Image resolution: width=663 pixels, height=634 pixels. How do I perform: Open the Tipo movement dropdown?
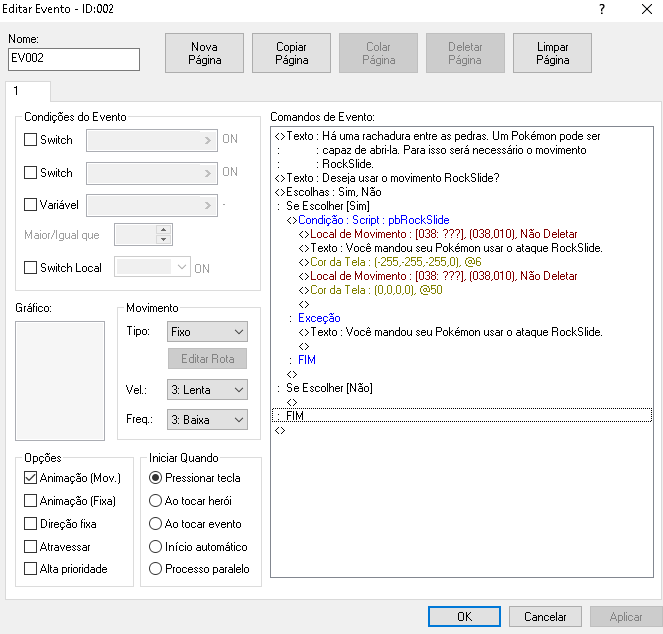pyautogui.click(x=207, y=332)
